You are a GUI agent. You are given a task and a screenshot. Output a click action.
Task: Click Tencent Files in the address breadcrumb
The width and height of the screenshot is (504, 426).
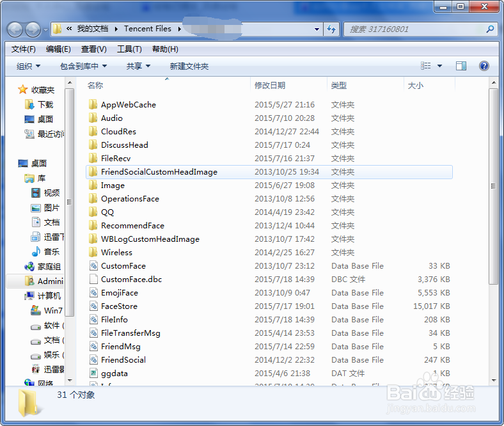(148, 29)
